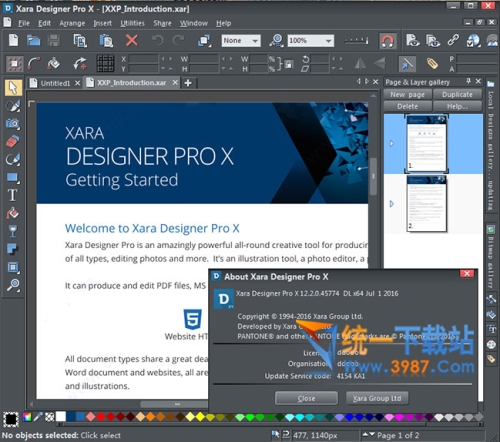Open the Arrange menu

click(x=72, y=23)
